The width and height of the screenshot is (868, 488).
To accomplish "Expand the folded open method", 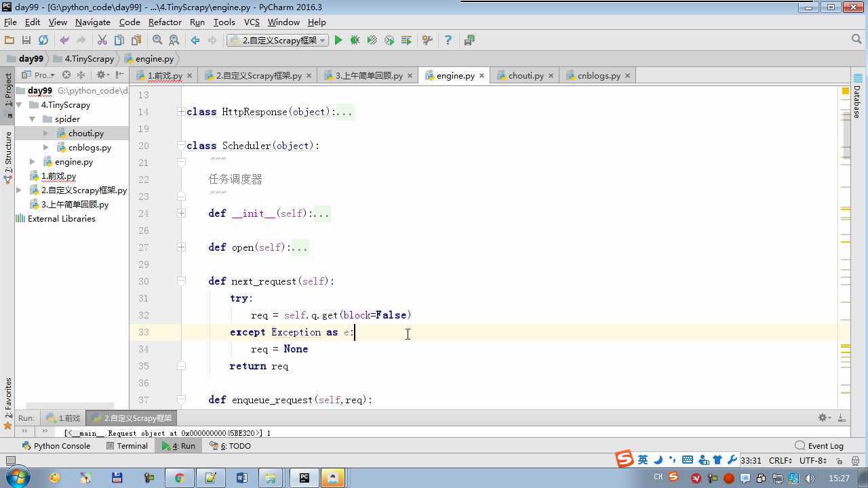I will click(x=181, y=247).
